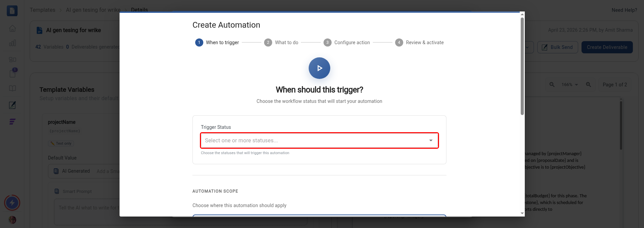
Task: Click the Trigger Status dropdown arrow
Action: [x=431, y=141]
